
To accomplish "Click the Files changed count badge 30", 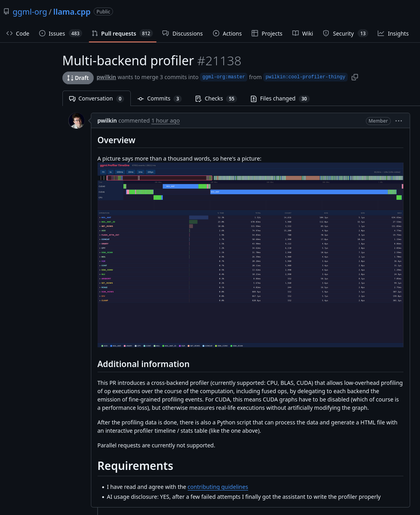I will click(304, 99).
